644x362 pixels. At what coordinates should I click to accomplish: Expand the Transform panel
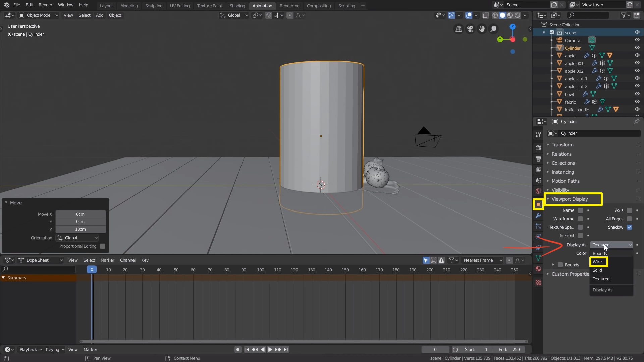(x=562, y=145)
